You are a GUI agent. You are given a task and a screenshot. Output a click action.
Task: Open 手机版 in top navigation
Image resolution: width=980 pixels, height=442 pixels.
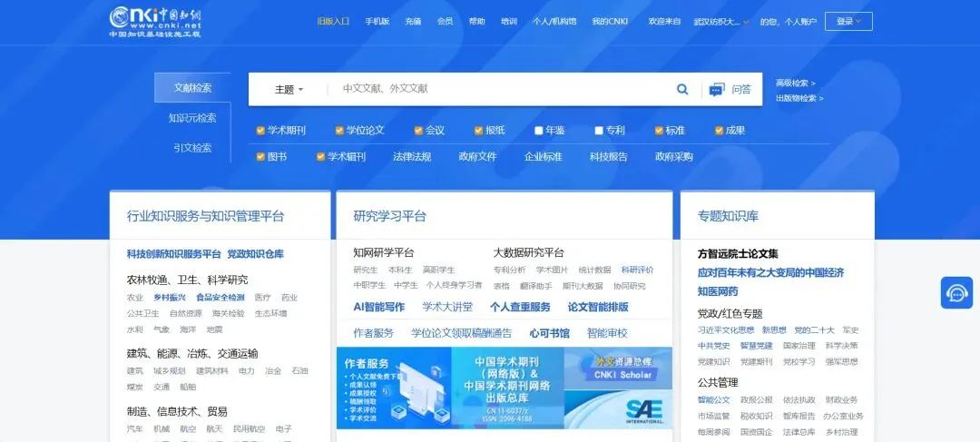coord(377,21)
